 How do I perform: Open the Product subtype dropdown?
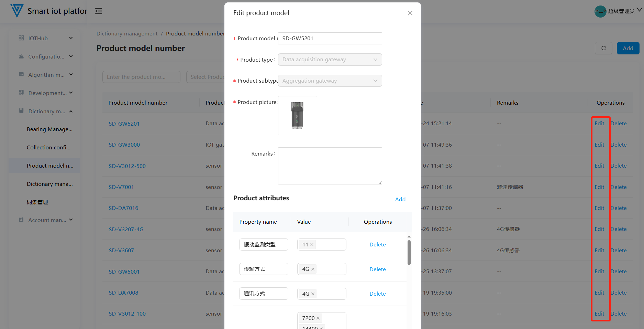(x=330, y=81)
